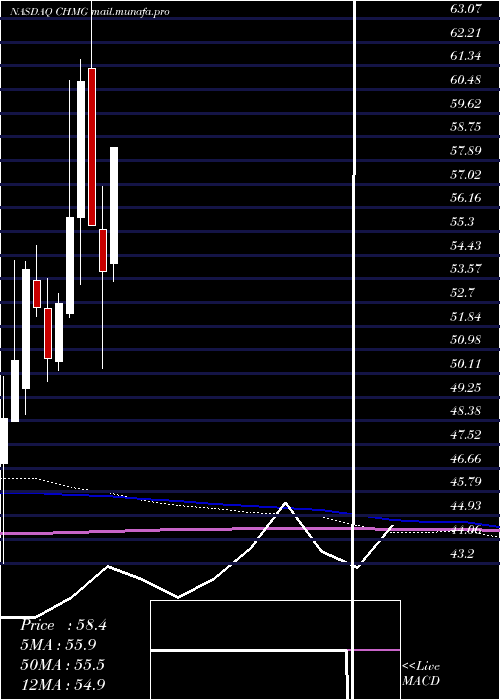The image size is (500, 700).
Task: Click the 60.48 price axis label
Action: pos(466,80)
